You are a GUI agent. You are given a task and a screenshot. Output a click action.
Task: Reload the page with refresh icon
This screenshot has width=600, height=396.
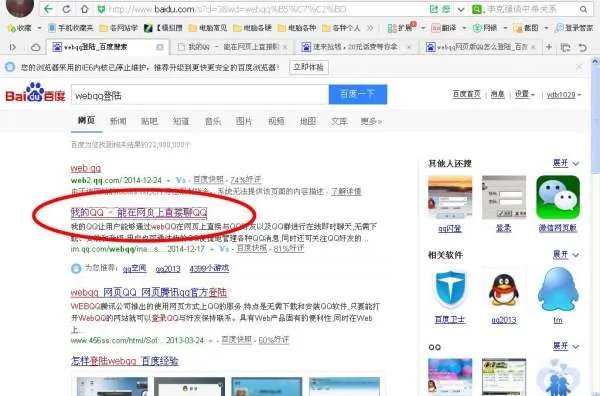pos(66,9)
